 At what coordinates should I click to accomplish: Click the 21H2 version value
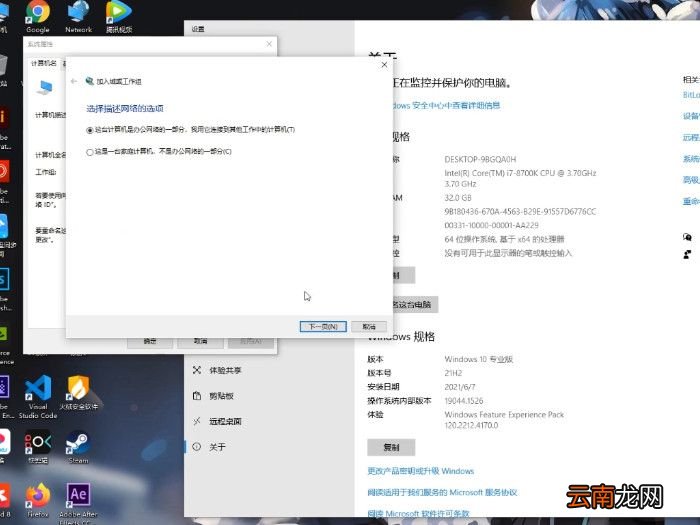(453, 373)
